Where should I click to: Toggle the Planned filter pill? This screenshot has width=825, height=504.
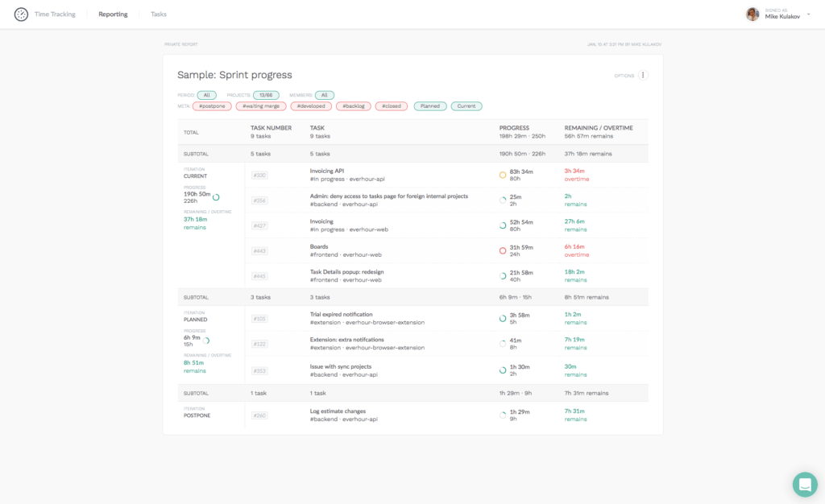click(429, 105)
